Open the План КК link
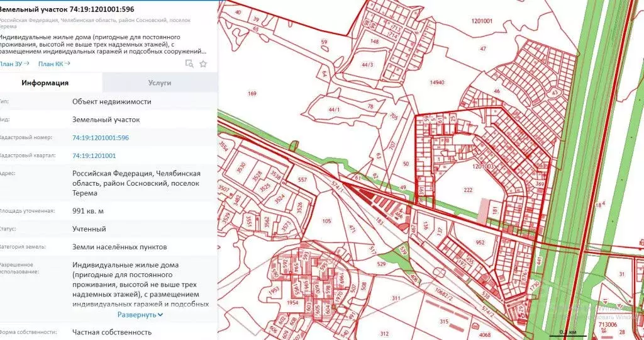The height and width of the screenshot is (340, 644). pos(54,64)
